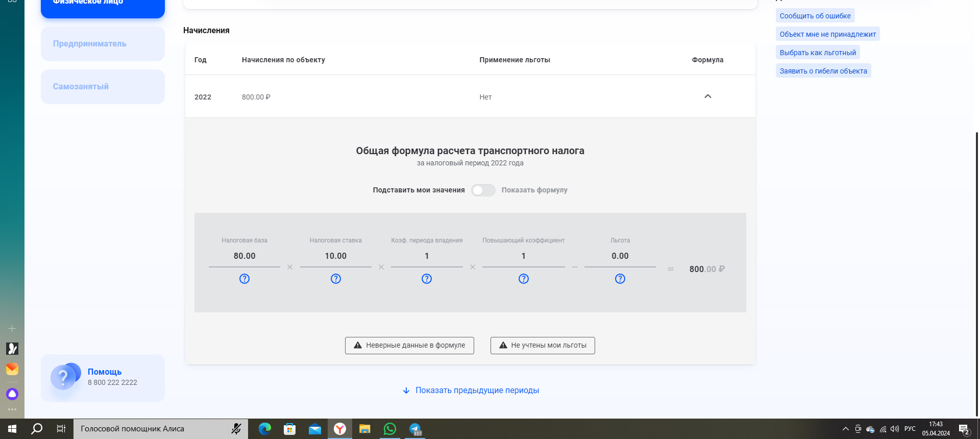The width and height of the screenshot is (980, 439).
Task: Open Microsoft Store from the taskbar
Action: click(289, 429)
